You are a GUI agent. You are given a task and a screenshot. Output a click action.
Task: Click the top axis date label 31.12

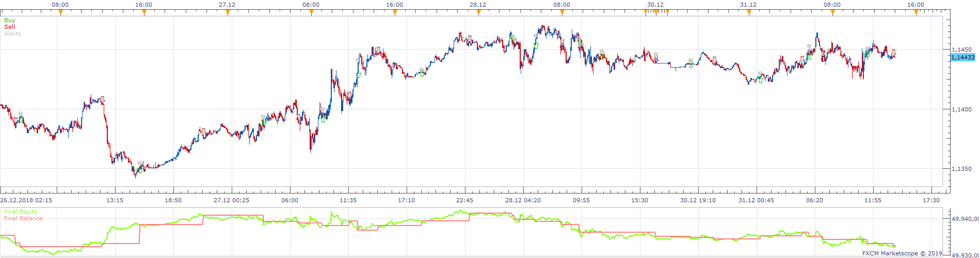click(x=748, y=5)
